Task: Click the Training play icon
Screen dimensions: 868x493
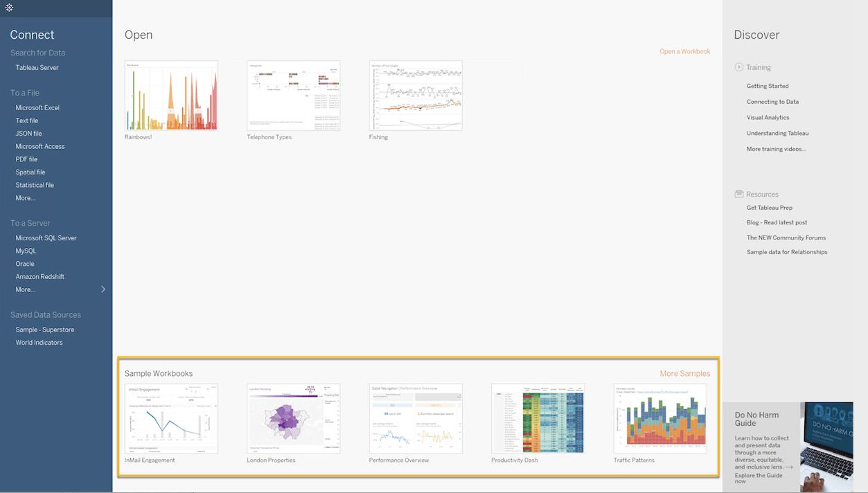Action: (739, 67)
